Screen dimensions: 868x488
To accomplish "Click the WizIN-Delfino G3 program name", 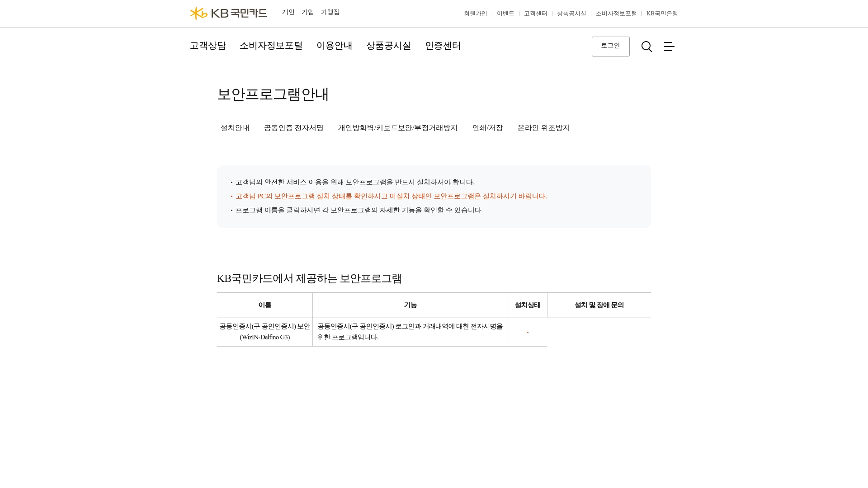I will [265, 332].
